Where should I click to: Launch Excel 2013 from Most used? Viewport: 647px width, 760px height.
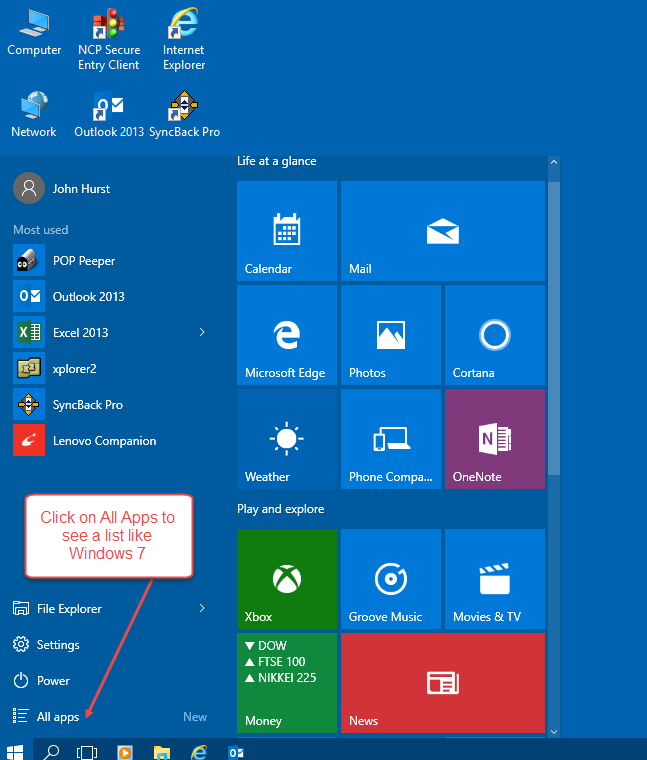[102, 332]
